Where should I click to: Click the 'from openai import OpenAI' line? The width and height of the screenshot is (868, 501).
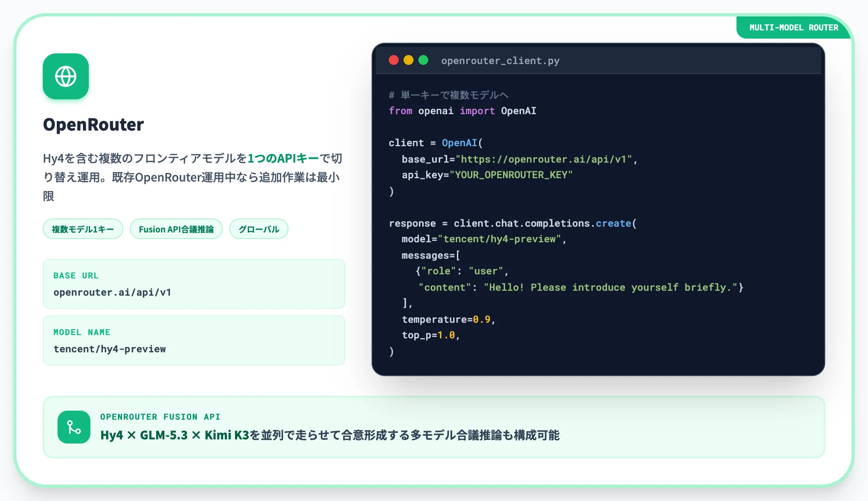pyautogui.click(x=462, y=111)
